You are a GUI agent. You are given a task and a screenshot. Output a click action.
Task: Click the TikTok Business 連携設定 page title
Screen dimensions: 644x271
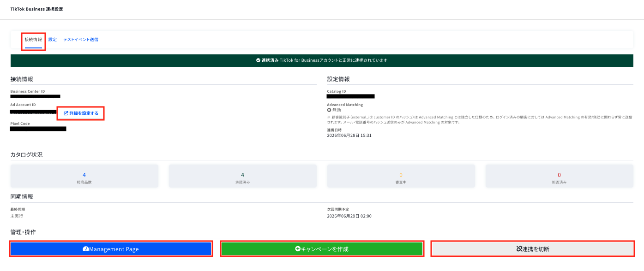[x=36, y=9]
